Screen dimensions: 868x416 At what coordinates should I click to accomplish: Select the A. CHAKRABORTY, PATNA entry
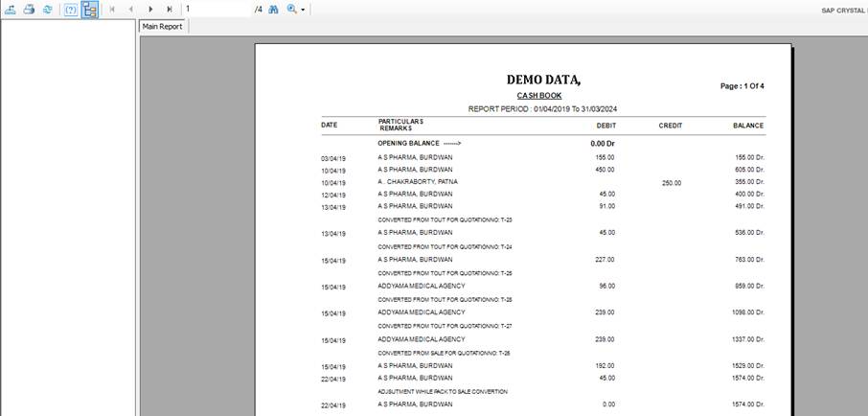pos(417,182)
